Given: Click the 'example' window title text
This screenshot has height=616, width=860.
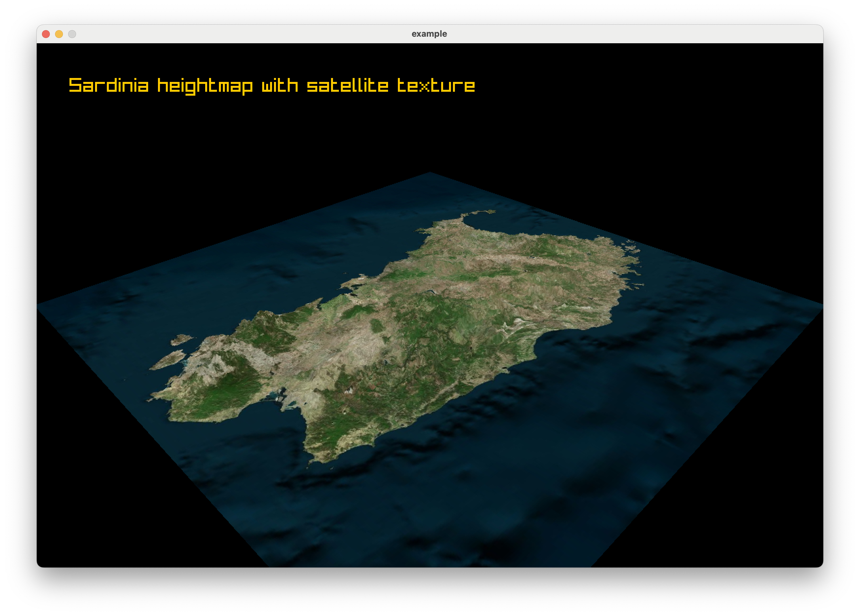Looking at the screenshot, I should (x=429, y=34).
